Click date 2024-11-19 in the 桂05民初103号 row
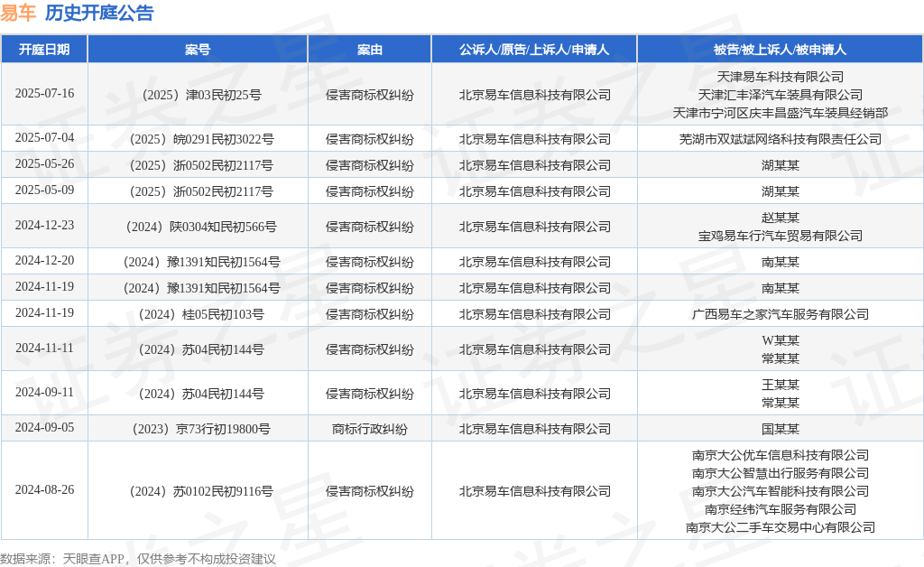Screen dimensions: 924x567 click(x=44, y=312)
